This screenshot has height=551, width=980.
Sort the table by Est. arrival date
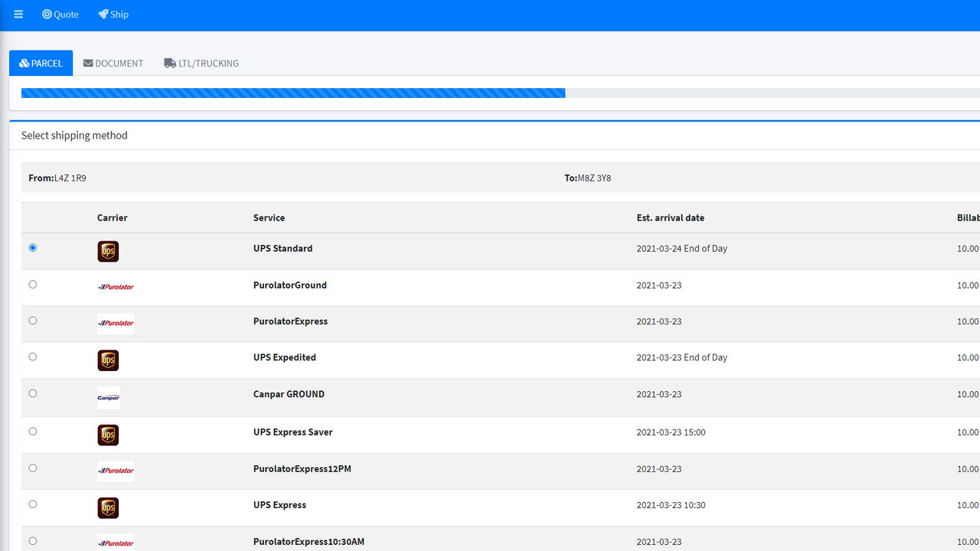click(670, 217)
